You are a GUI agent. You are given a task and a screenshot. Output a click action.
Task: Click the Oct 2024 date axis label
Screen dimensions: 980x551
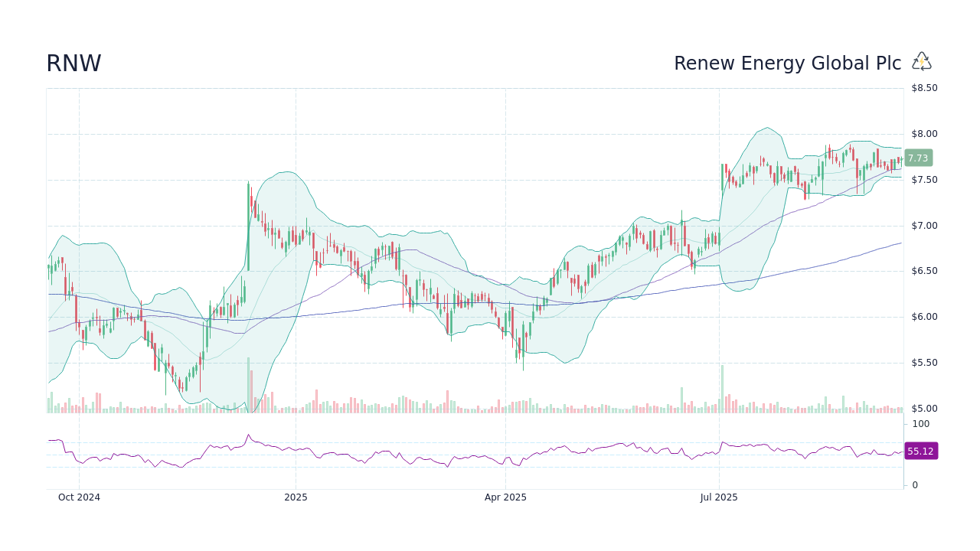click(x=79, y=497)
